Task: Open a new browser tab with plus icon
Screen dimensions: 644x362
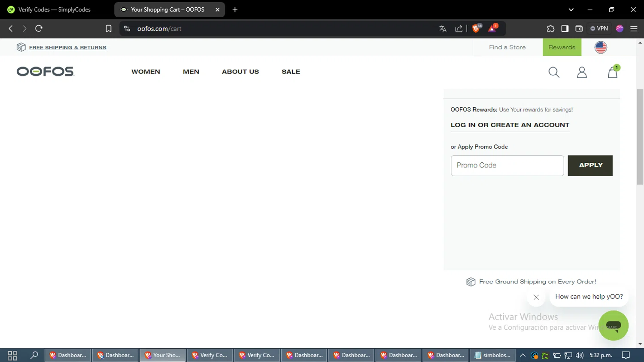Action: pyautogui.click(x=235, y=9)
